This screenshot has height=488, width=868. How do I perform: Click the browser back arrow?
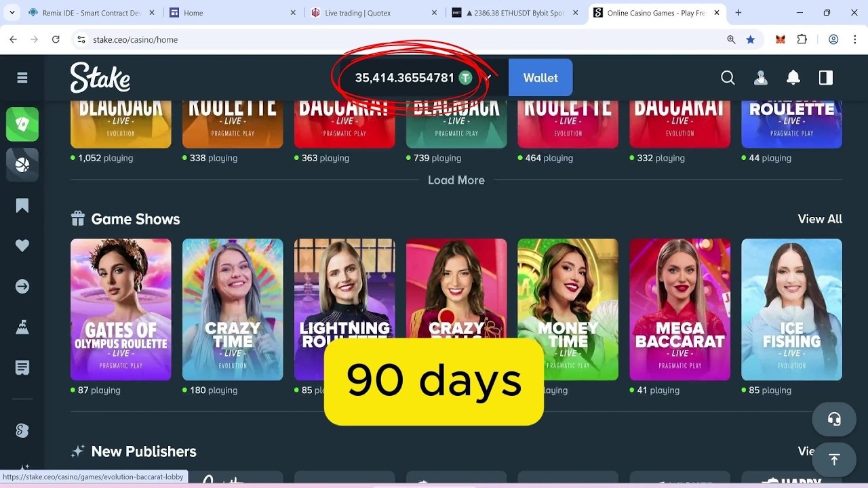pos(13,39)
